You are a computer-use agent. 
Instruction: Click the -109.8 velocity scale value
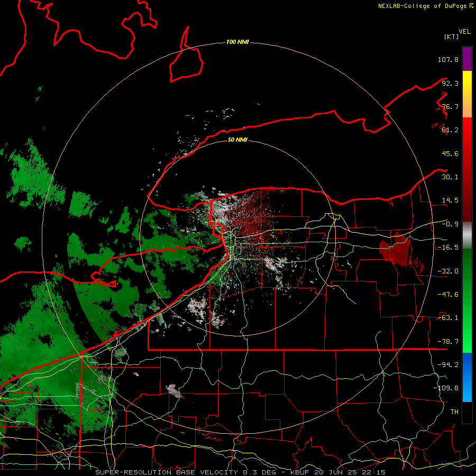(446, 388)
